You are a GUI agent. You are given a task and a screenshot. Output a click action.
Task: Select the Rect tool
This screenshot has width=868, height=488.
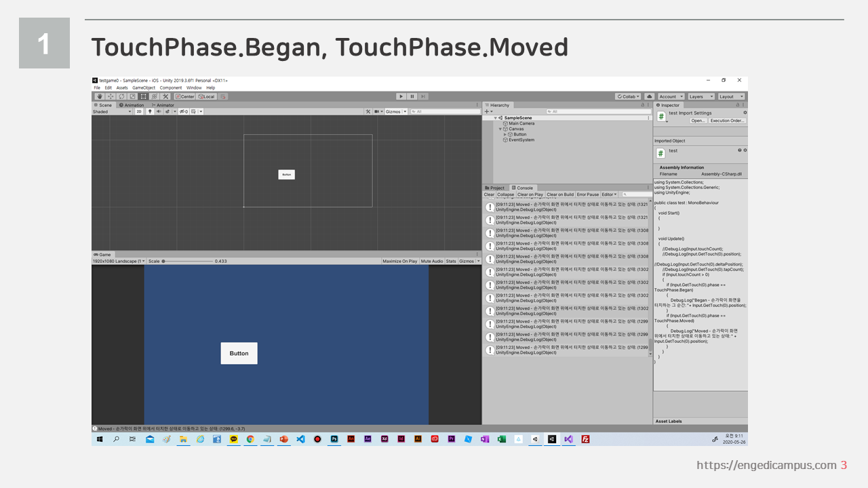pyautogui.click(x=143, y=97)
